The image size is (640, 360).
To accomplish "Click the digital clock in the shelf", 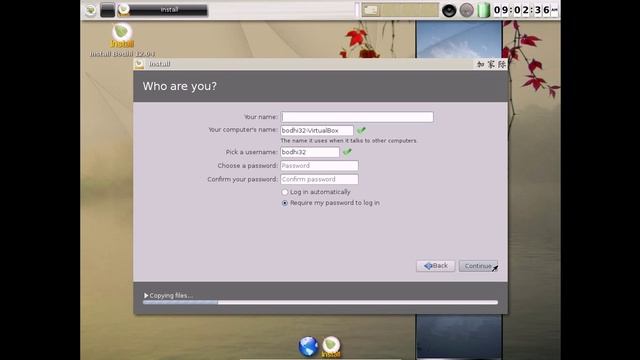I will click(x=525, y=10).
